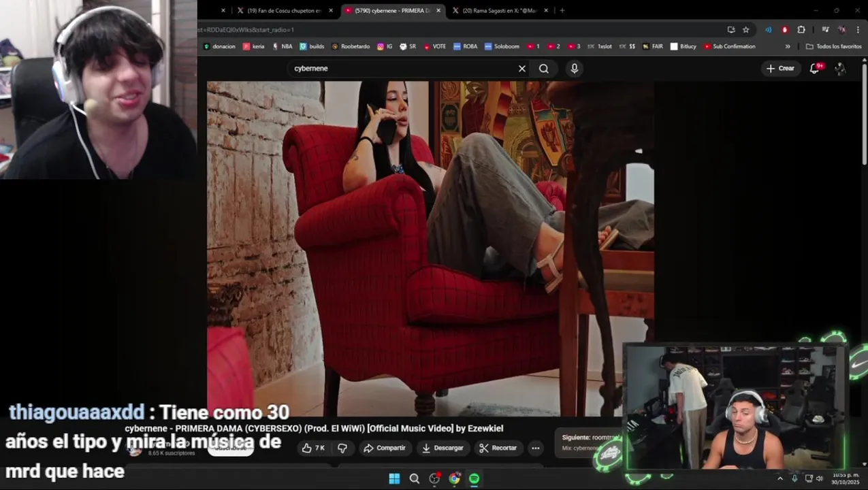Open the Soloboom bookmark
868x490 pixels.
[x=502, y=46]
